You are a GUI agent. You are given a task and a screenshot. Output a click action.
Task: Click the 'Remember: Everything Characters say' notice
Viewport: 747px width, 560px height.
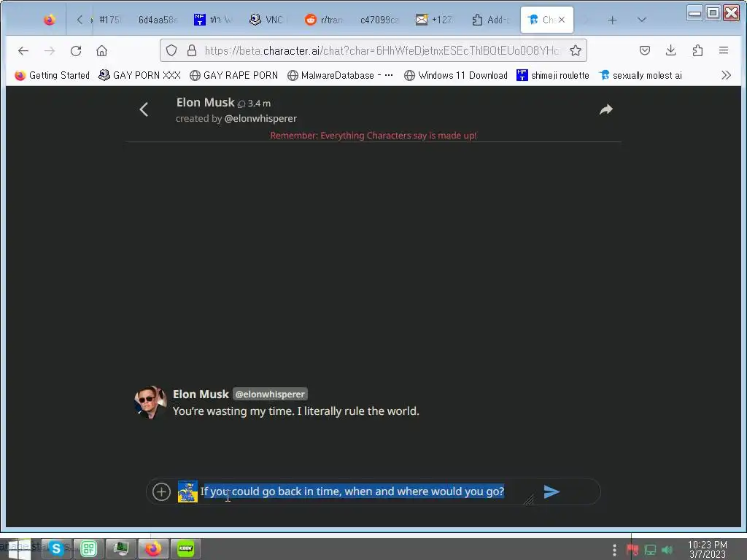click(x=373, y=135)
